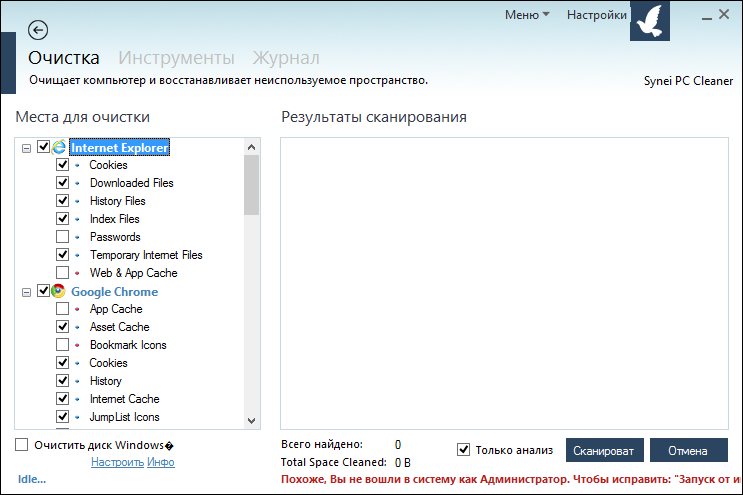Viewport: 743px width, 495px height.
Task: Uncheck the History checkbox under Chrome
Action: click(x=63, y=380)
